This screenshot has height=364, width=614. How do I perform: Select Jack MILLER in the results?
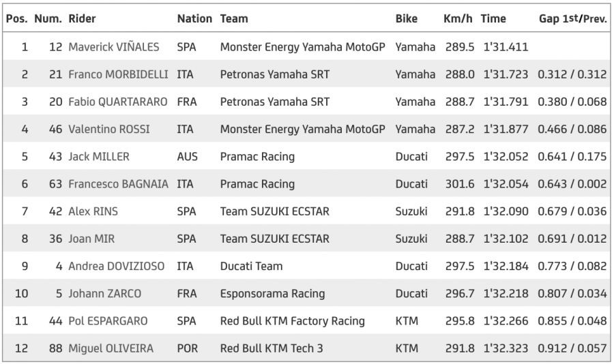point(99,157)
